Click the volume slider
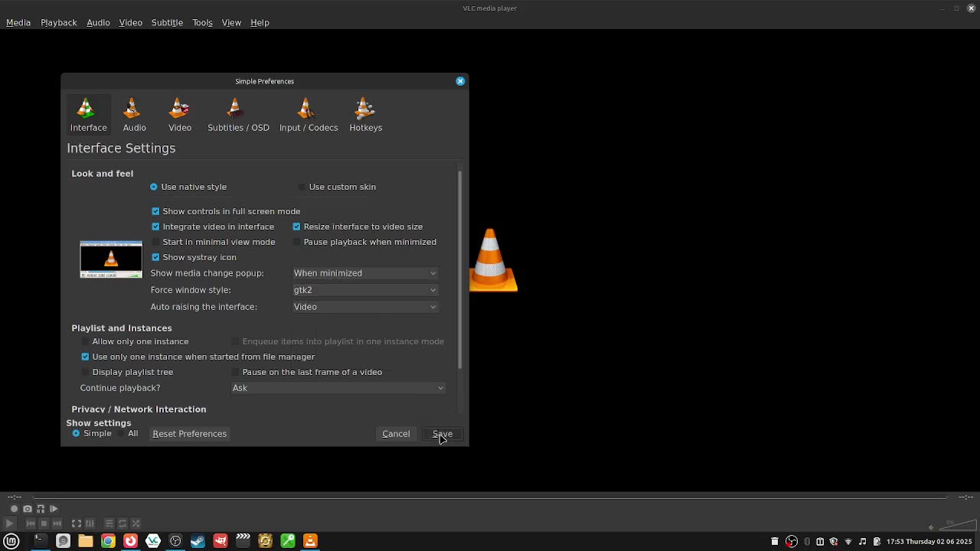This screenshot has height=551, width=980. coord(958,527)
